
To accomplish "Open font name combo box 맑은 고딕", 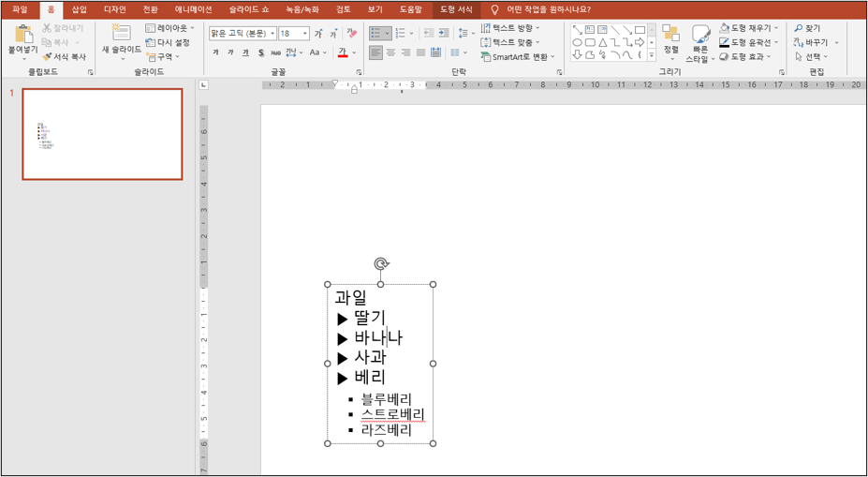I will (x=243, y=34).
